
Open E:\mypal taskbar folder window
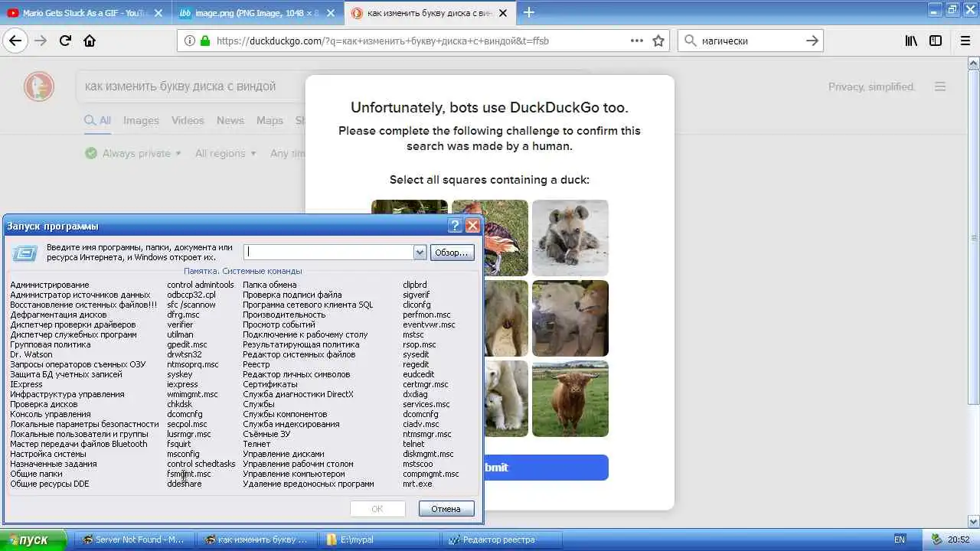[x=381, y=540]
